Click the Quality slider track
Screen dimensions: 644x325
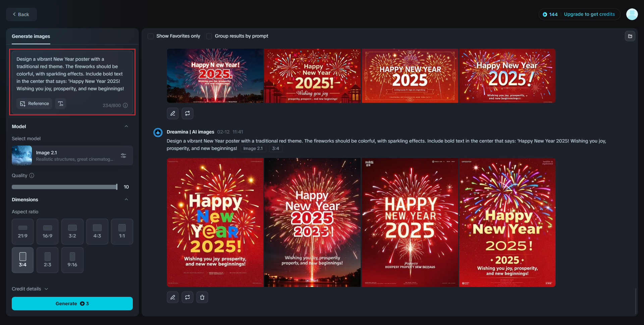[64, 187]
